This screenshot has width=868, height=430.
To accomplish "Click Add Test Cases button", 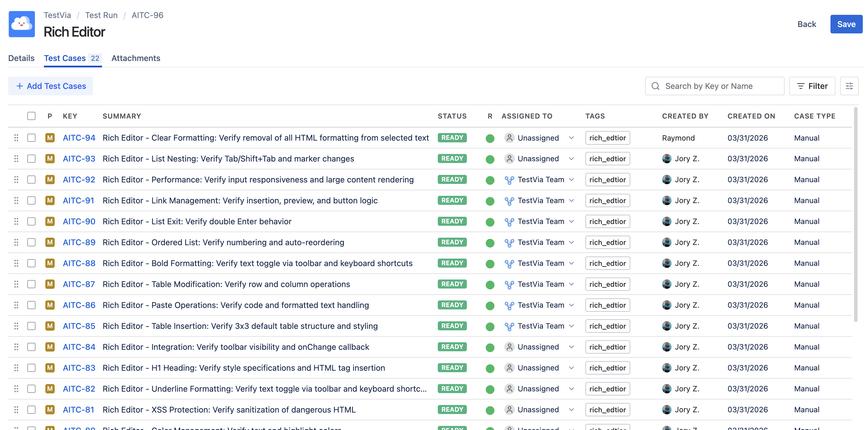I will [x=51, y=86].
